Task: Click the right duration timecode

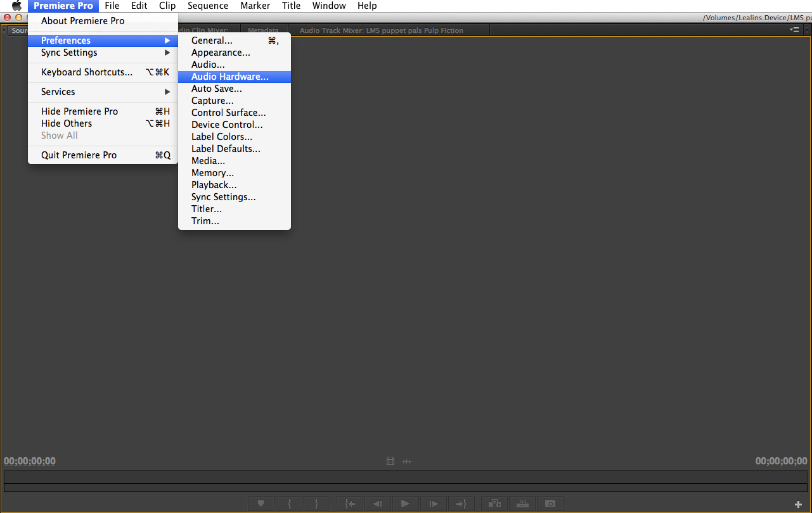Action: (x=782, y=461)
